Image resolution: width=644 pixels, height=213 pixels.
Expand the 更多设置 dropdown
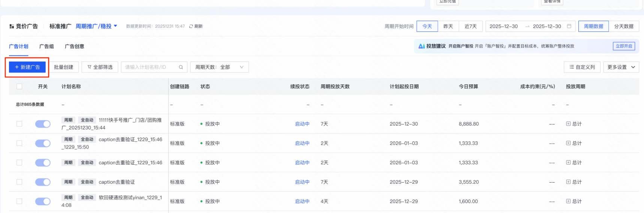621,67
